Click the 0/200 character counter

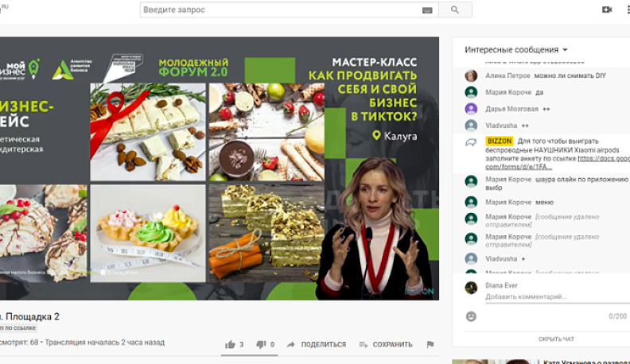click(x=617, y=316)
